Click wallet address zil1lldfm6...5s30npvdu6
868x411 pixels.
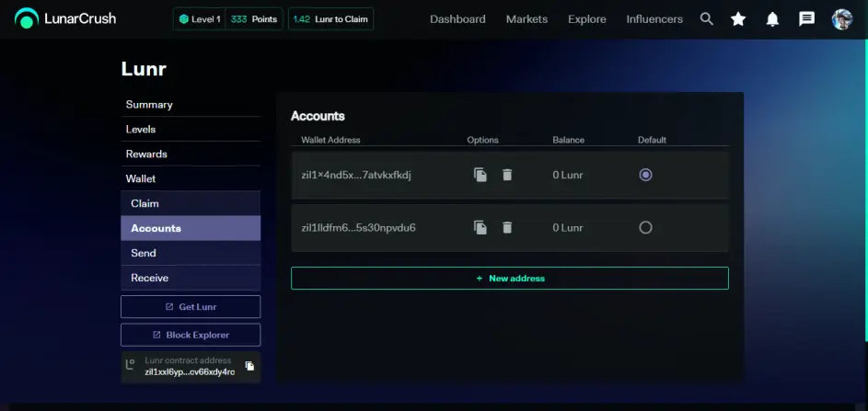click(358, 228)
